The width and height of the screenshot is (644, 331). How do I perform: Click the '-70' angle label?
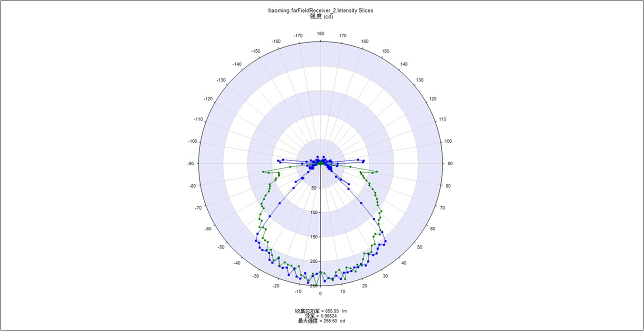pyautogui.click(x=198, y=207)
